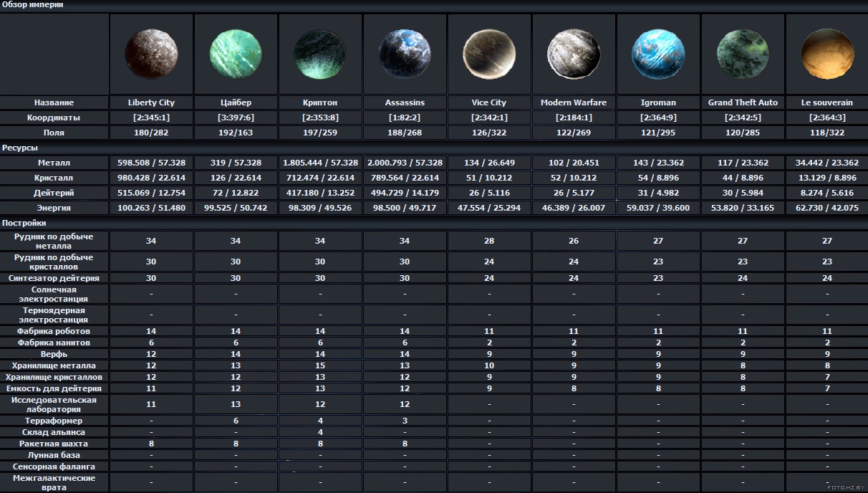The height and width of the screenshot is (493, 868).
Task: Open coordinates [2:342:5]
Action: tap(743, 118)
